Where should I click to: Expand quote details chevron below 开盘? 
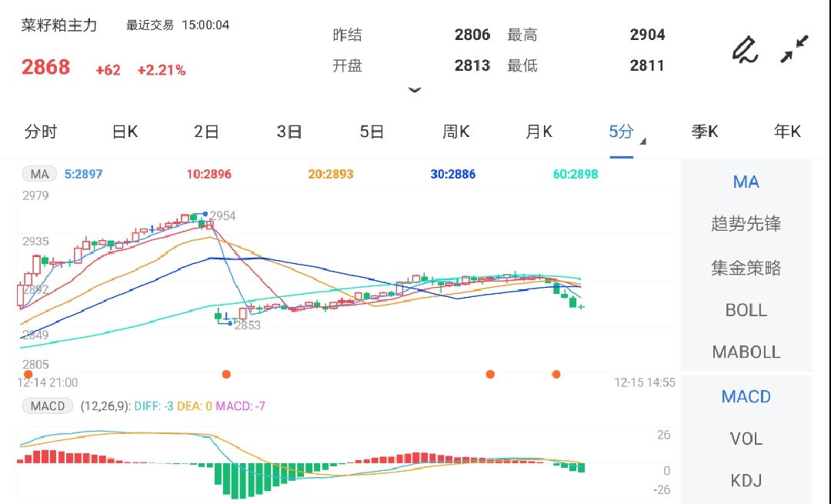click(x=415, y=90)
